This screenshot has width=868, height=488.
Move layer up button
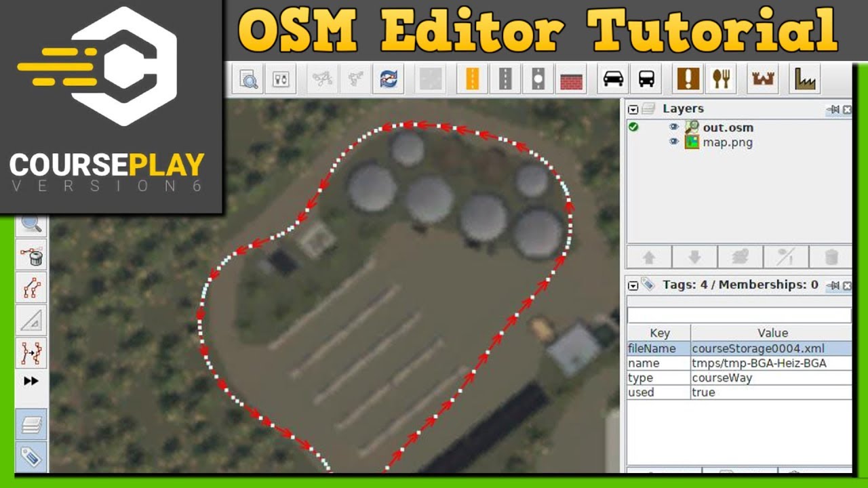649,258
